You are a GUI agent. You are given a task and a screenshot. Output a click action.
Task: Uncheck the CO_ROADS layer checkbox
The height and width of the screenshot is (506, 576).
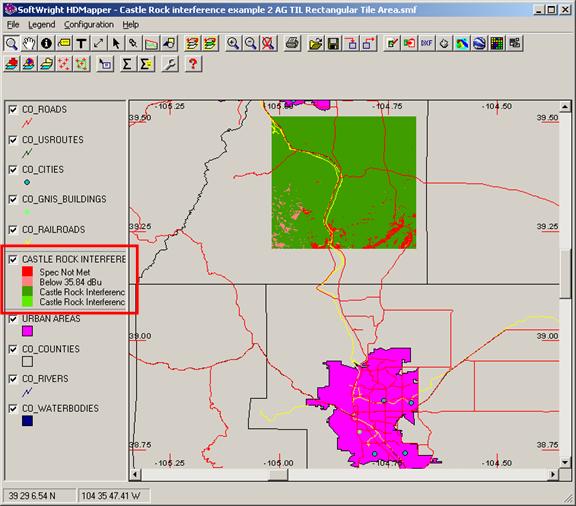pos(13,110)
